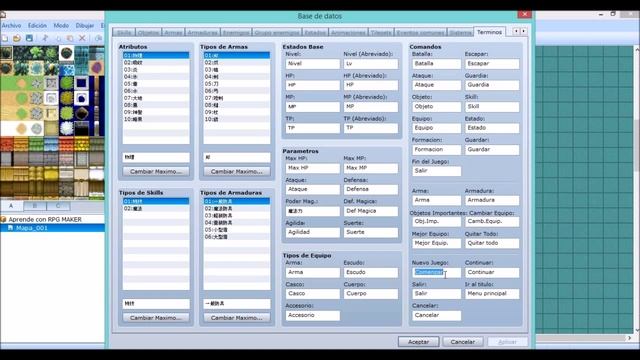This screenshot has height=360, width=640.
Task: Switch to the Enemigos tab
Action: (236, 33)
